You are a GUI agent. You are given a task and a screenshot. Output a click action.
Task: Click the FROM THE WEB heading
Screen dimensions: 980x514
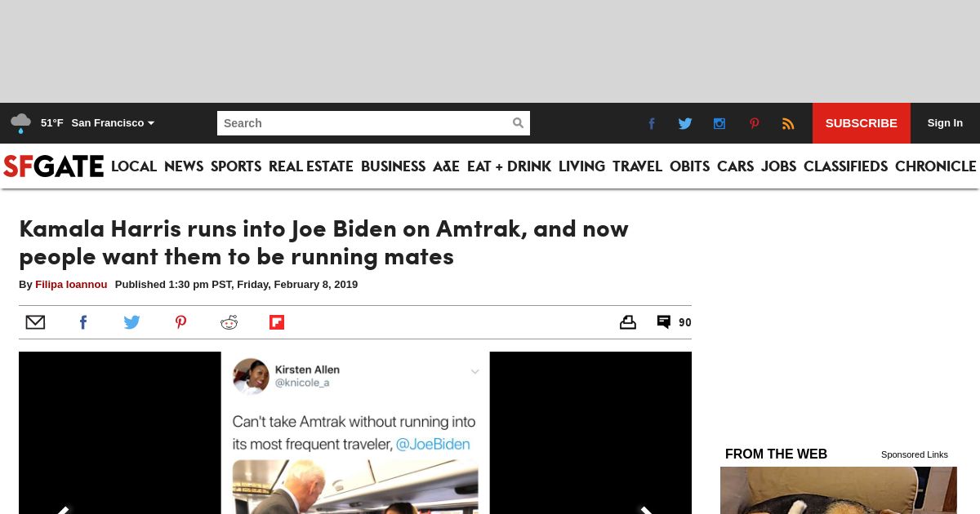click(776, 454)
